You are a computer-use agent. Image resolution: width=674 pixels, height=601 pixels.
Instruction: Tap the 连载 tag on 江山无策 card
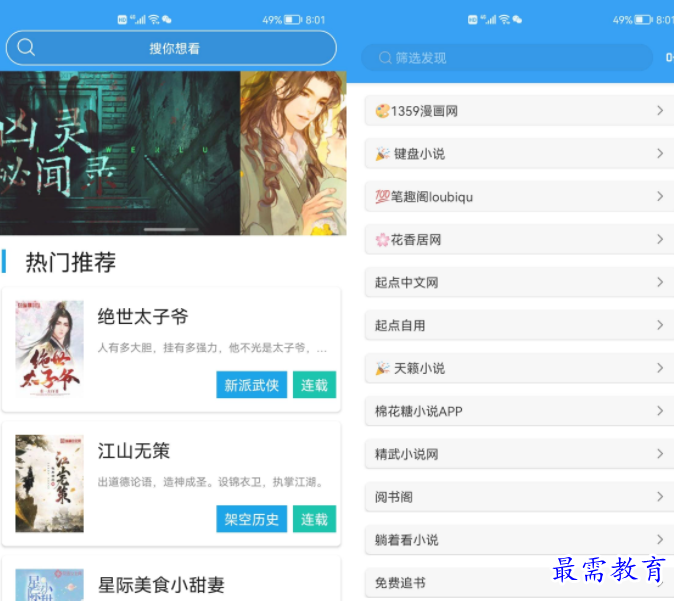click(314, 519)
